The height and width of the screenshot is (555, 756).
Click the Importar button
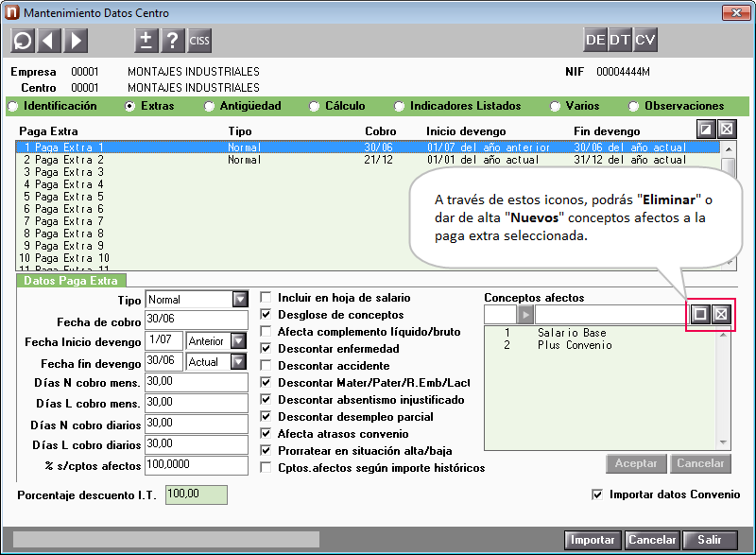(x=593, y=540)
